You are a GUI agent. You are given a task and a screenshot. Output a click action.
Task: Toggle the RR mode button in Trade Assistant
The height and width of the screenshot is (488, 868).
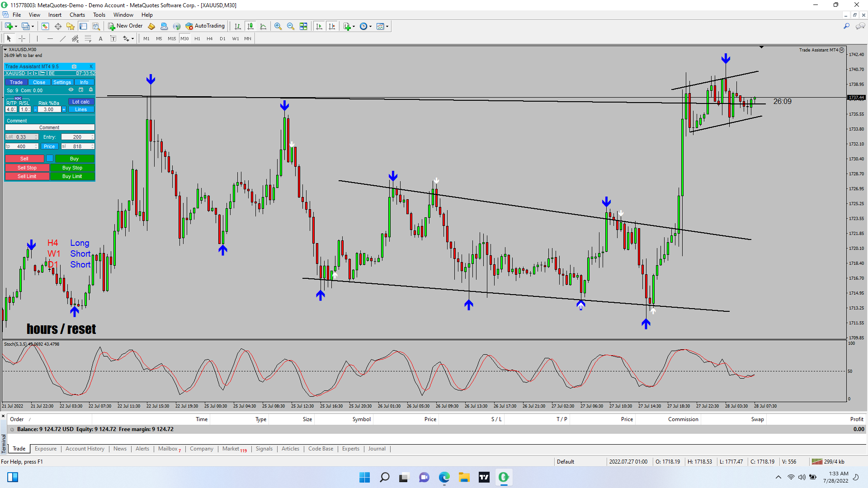[18, 98]
